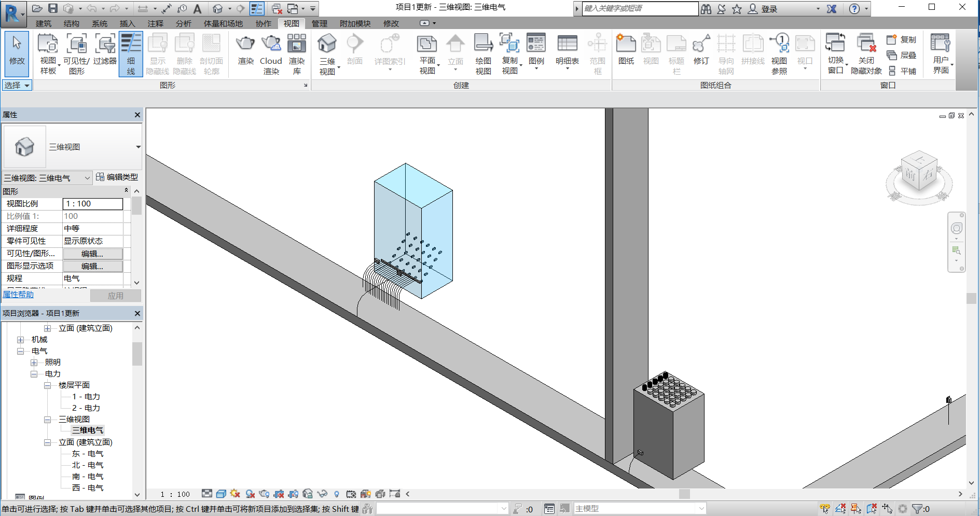Open 视图样板 (View Templates) tool
This screenshot has width=980, height=516.
click(48, 54)
